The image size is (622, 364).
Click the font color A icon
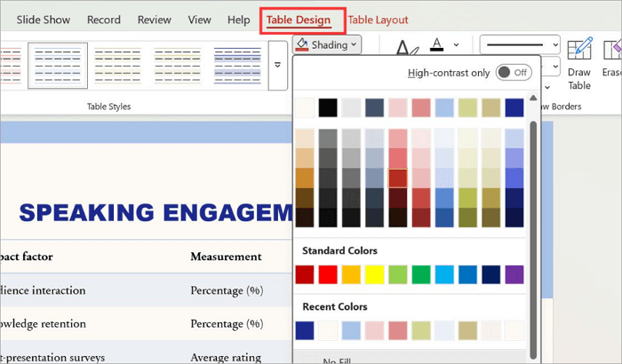pos(437,44)
